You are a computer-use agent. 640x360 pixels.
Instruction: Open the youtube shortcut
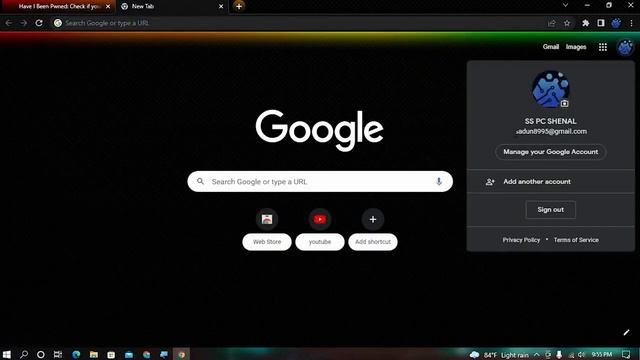coord(320,229)
